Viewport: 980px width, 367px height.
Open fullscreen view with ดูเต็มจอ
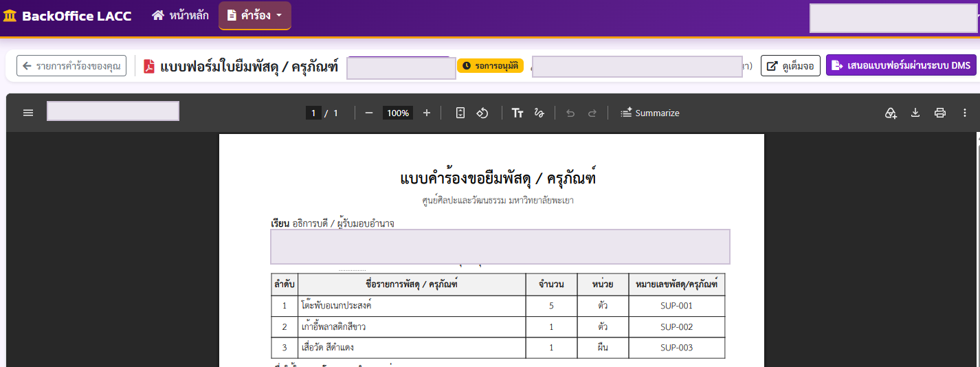click(x=790, y=66)
